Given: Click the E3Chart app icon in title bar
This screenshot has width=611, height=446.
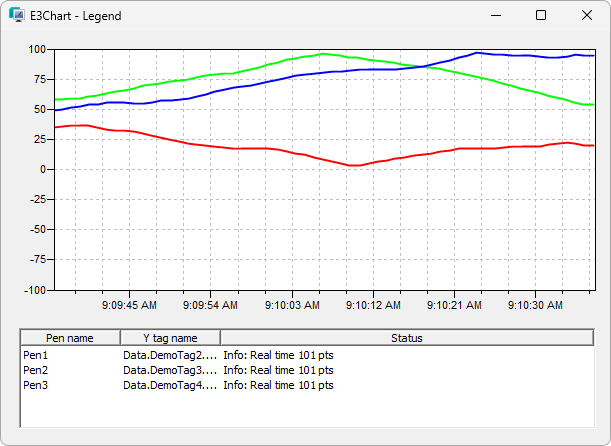Looking at the screenshot, I should [17, 15].
